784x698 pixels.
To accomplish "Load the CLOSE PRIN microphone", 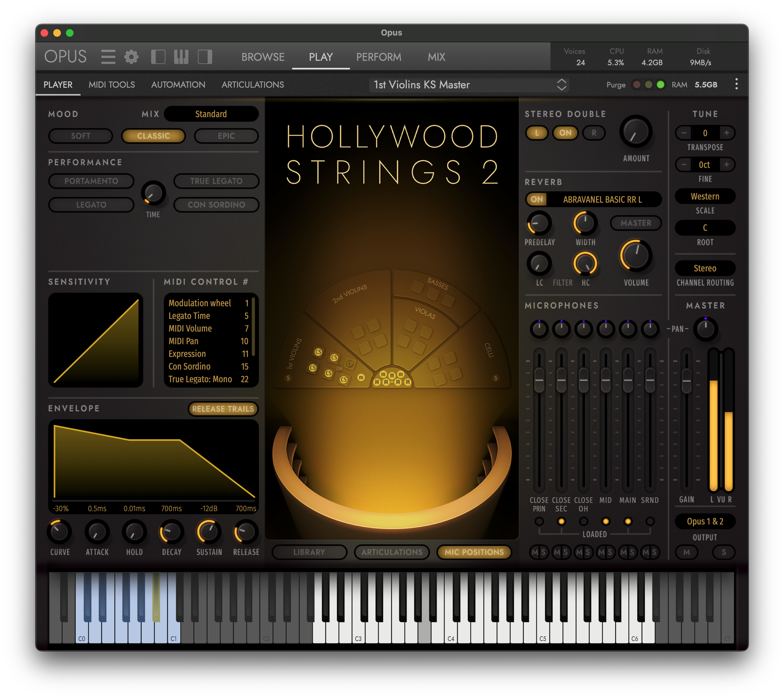I will (539, 522).
